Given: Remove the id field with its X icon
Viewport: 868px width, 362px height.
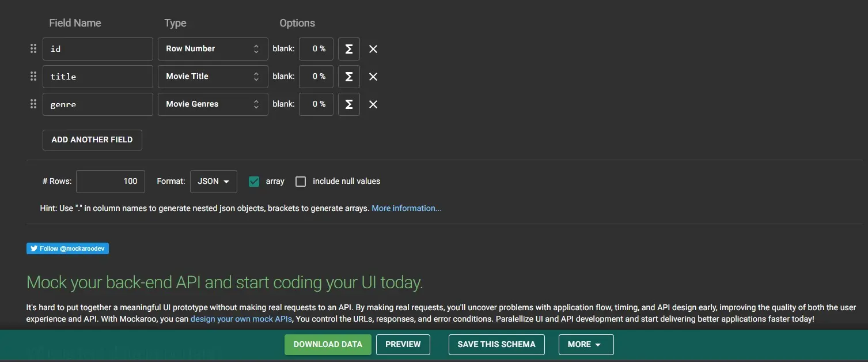Looking at the screenshot, I should tap(373, 48).
